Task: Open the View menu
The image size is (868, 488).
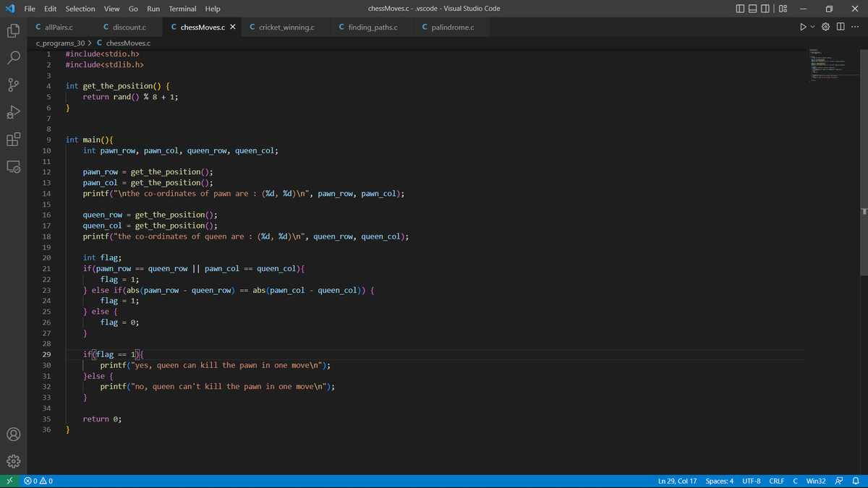Action: pos(111,9)
